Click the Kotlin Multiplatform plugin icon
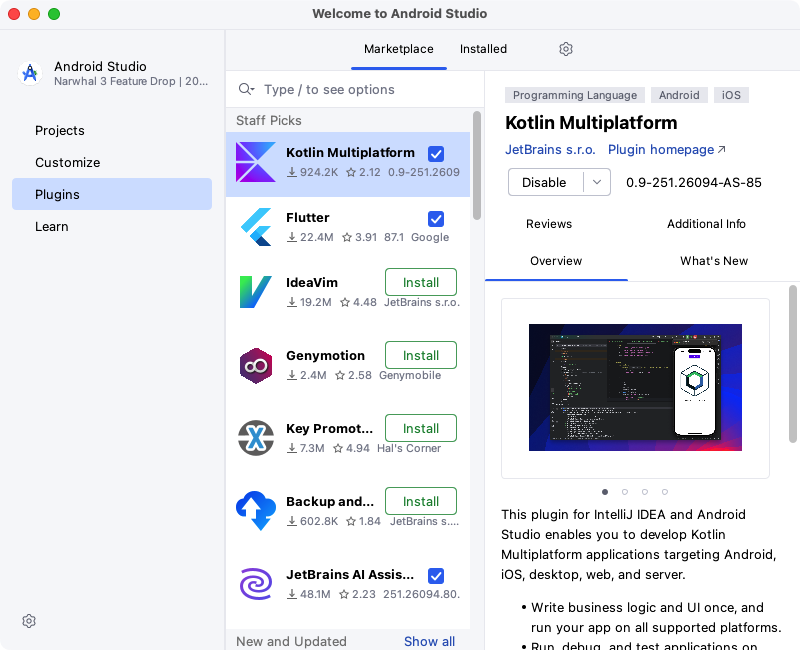800x650 pixels. [256, 162]
